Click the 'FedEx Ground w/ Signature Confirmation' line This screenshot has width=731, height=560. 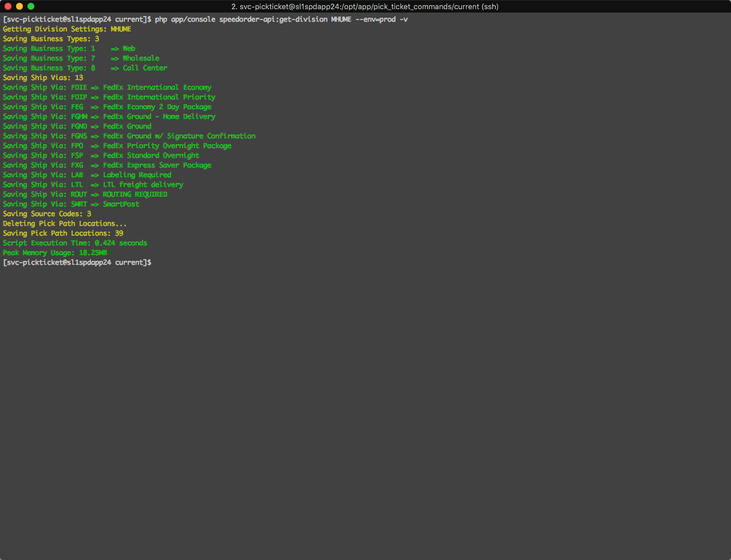(129, 136)
